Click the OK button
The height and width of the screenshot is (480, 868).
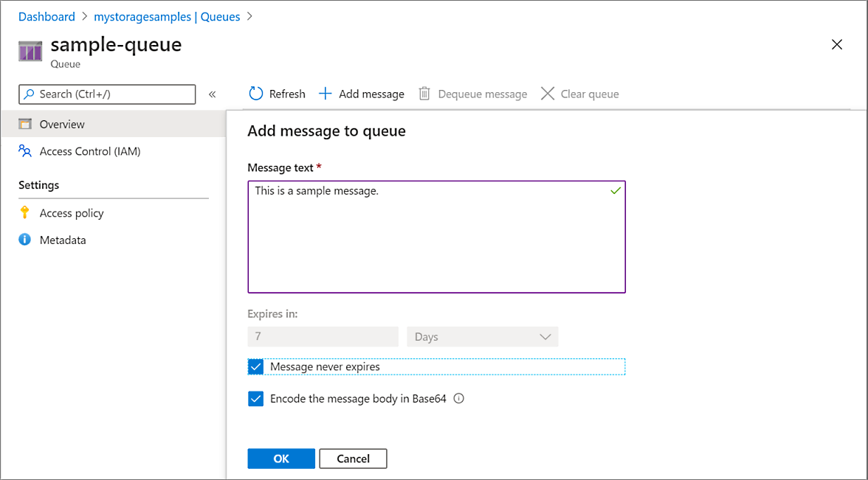281,459
